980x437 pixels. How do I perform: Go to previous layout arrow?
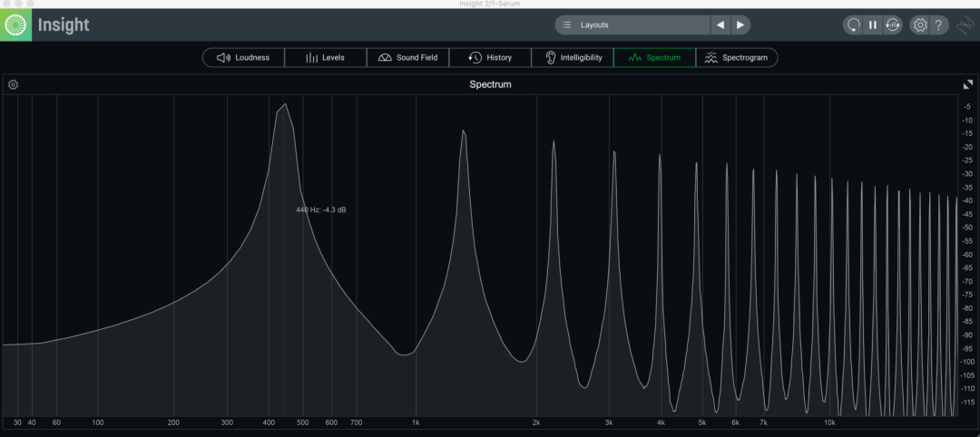(x=720, y=25)
